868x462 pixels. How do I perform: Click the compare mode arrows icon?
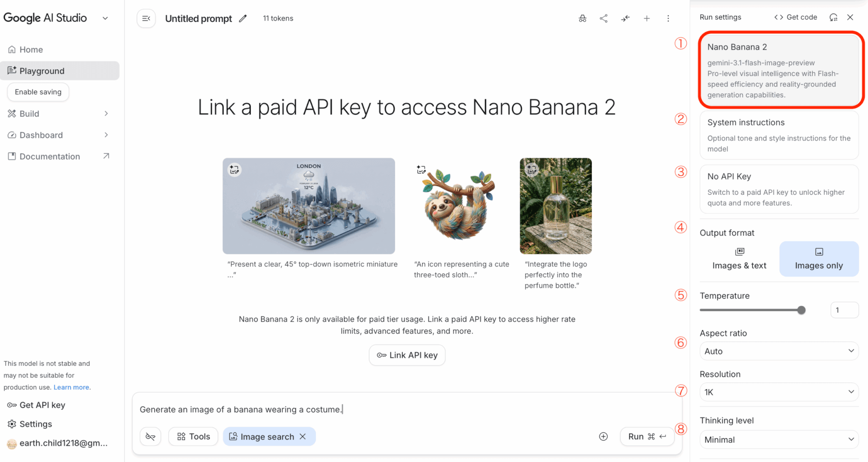pos(625,19)
